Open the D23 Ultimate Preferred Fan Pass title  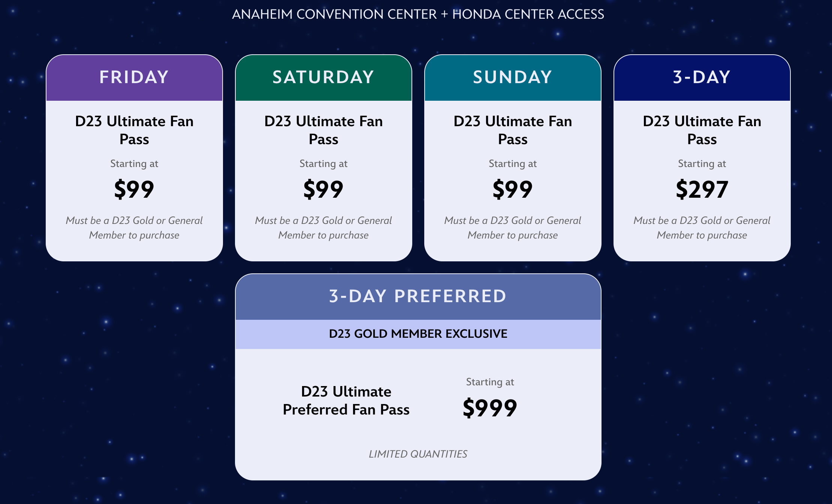[x=346, y=400]
